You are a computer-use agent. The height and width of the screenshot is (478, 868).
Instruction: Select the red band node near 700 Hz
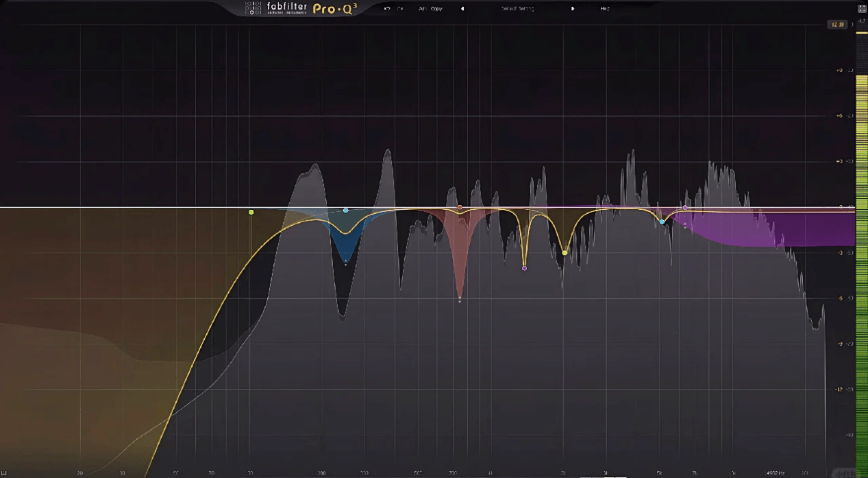pos(460,207)
